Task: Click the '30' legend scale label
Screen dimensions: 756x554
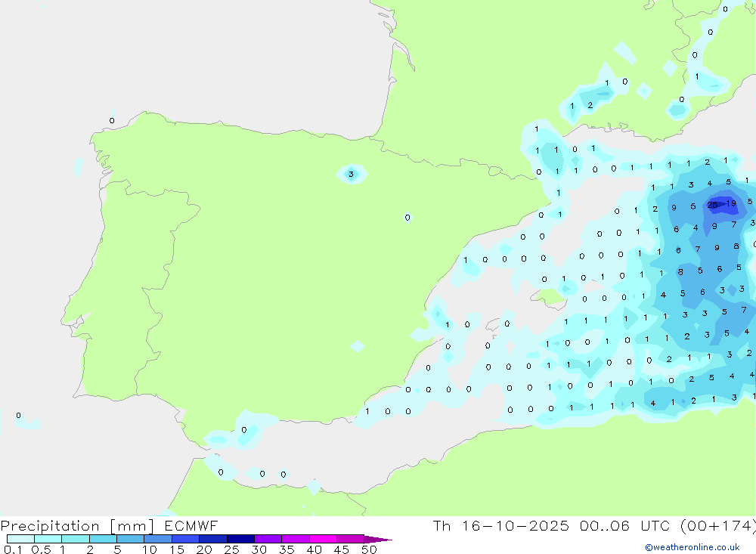Action: [259, 549]
